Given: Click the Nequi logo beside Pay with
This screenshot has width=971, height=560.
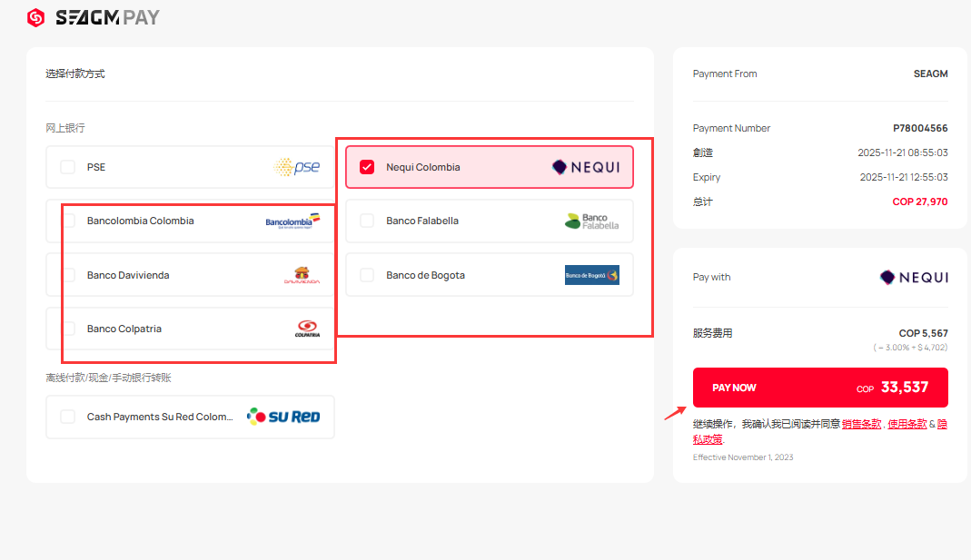Looking at the screenshot, I should click(914, 278).
